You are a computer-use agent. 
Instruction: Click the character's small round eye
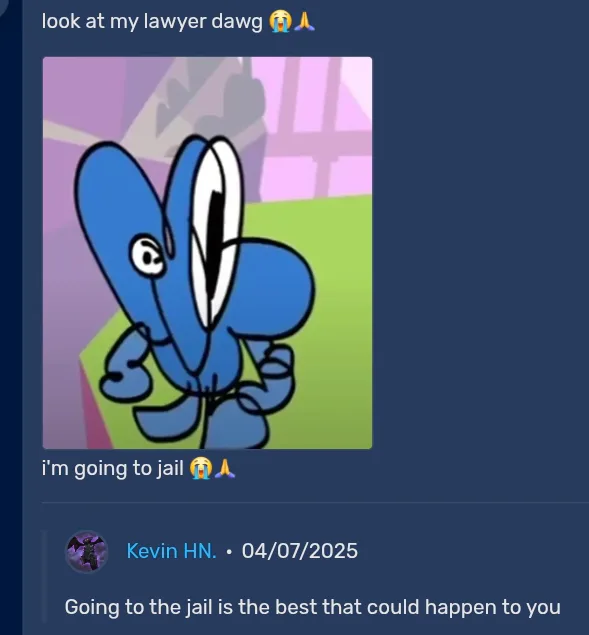pos(148,255)
